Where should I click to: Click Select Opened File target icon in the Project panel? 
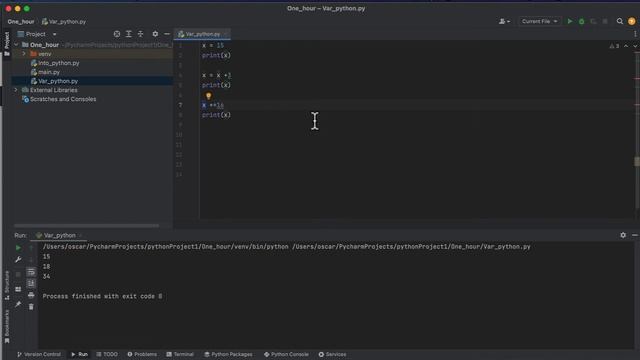[x=117, y=34]
